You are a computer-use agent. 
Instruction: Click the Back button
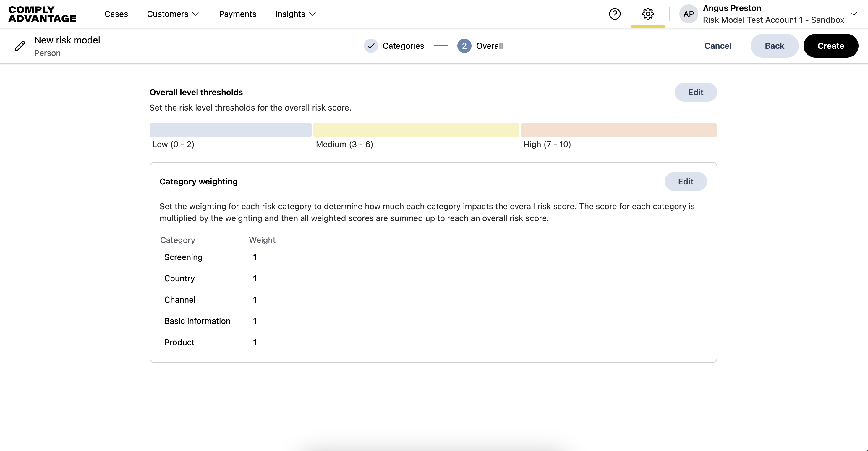click(774, 46)
